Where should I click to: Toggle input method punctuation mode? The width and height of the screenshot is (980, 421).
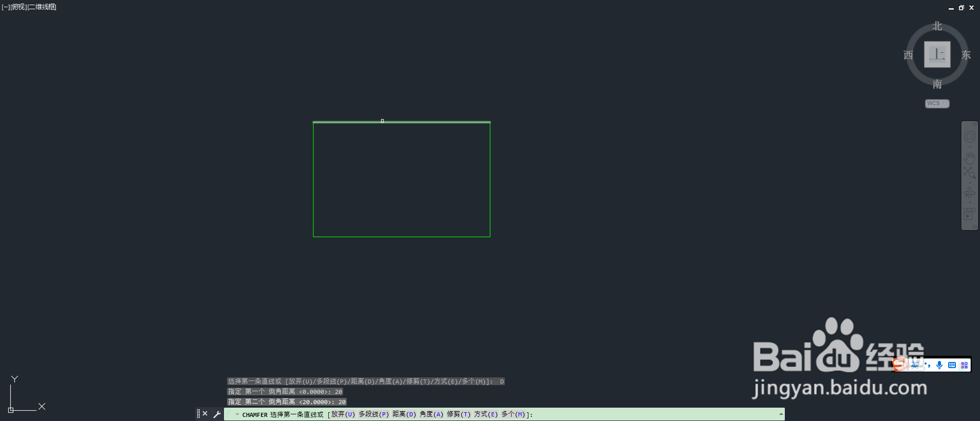tap(927, 365)
